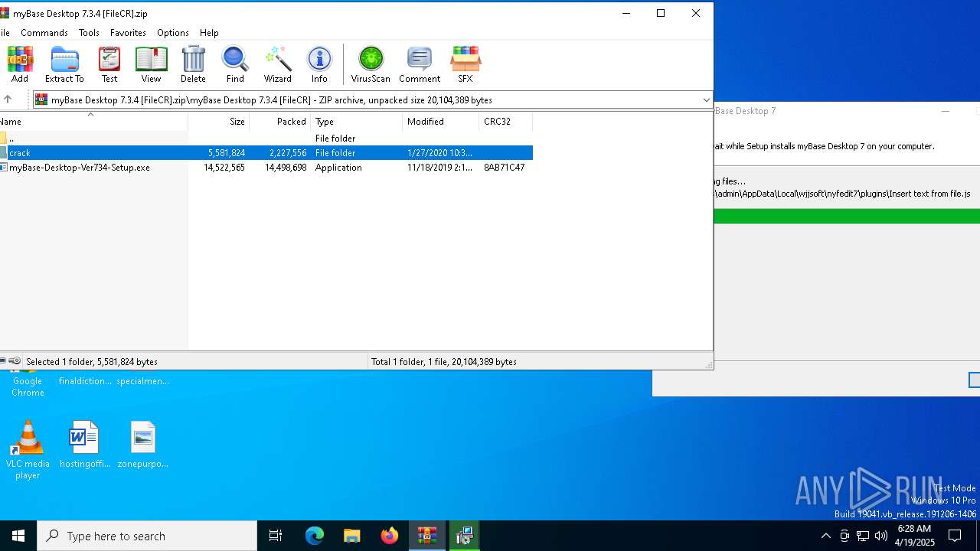Sort by Modified column header
This screenshot has width=980, height=551.
coord(440,122)
